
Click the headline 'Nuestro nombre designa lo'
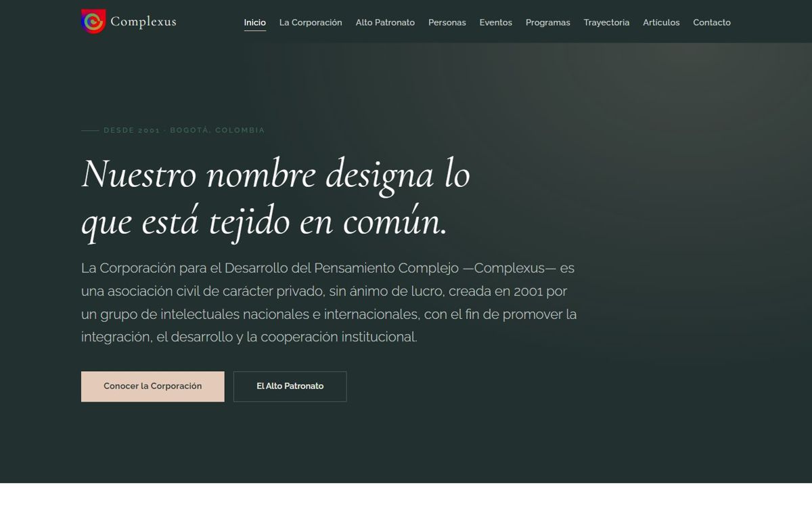(x=275, y=174)
